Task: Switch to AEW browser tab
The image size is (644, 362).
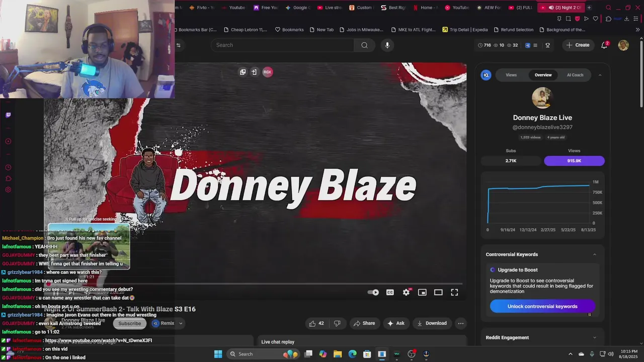Action: 489,8
